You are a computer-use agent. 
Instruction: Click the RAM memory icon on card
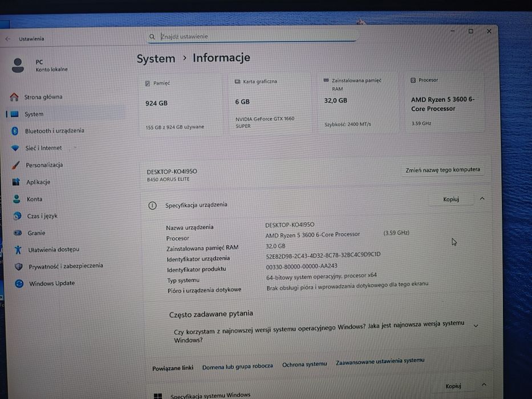pos(326,80)
